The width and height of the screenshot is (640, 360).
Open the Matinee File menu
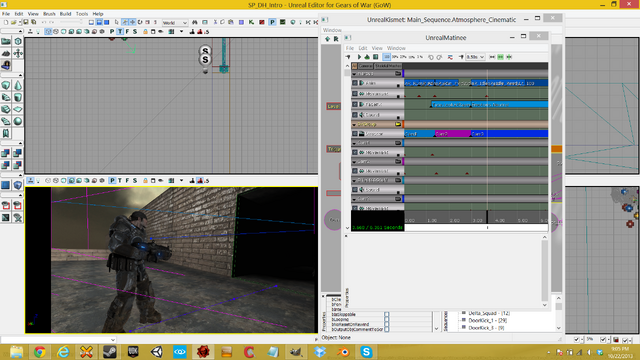pyautogui.click(x=350, y=48)
